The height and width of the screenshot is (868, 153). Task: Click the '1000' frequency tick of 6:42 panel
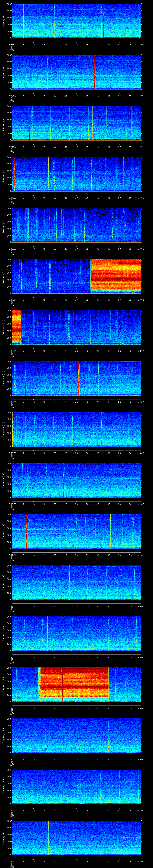[8, 566]
